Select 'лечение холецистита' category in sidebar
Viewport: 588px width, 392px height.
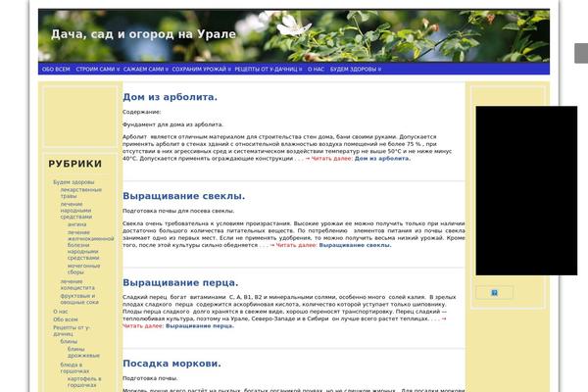pos(77,284)
